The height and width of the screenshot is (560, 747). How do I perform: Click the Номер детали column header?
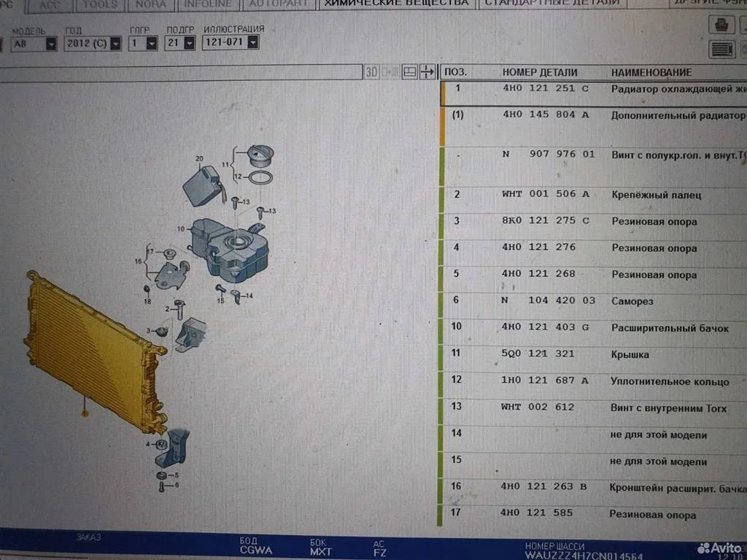tap(539, 72)
